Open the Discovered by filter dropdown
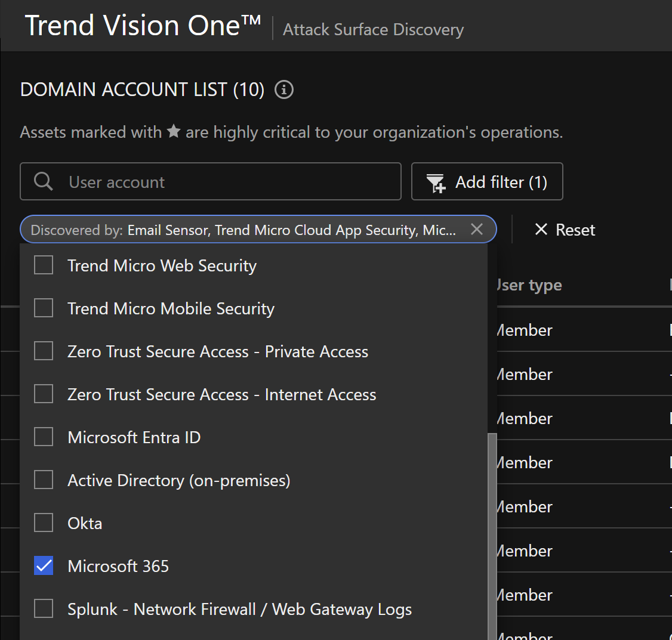Screen dimensions: 672x640 [245, 230]
